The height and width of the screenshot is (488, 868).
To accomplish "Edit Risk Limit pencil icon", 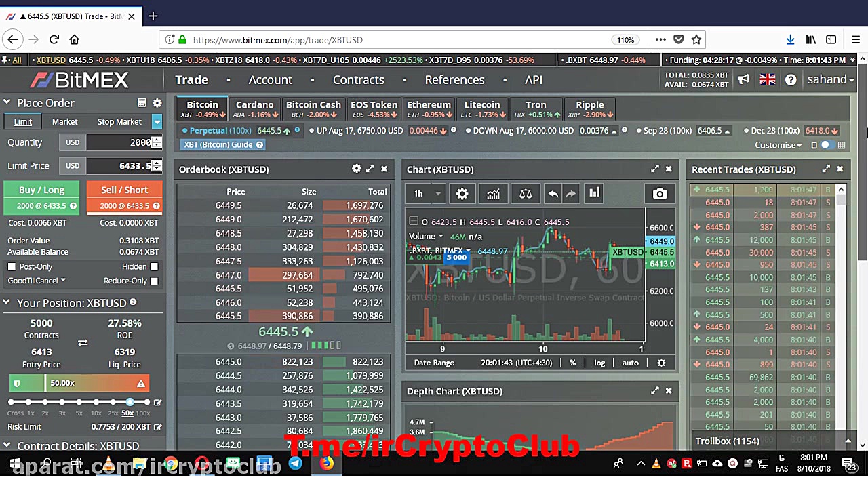I will [x=157, y=427].
